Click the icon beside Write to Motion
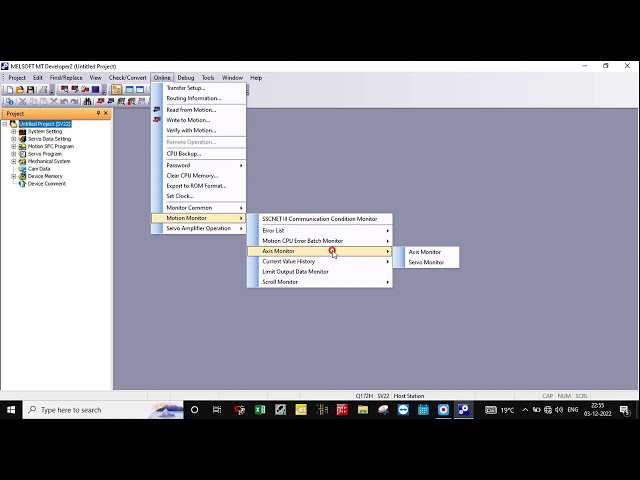 pyautogui.click(x=157, y=120)
